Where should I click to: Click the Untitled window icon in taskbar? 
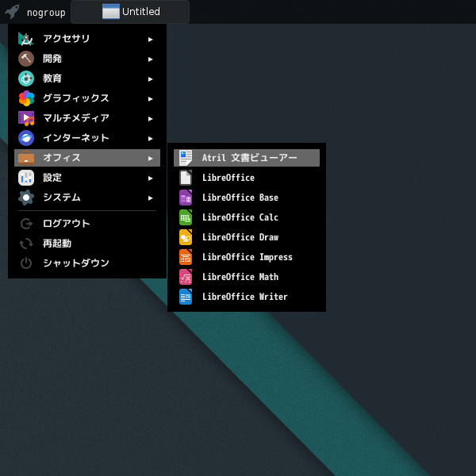coord(111,12)
